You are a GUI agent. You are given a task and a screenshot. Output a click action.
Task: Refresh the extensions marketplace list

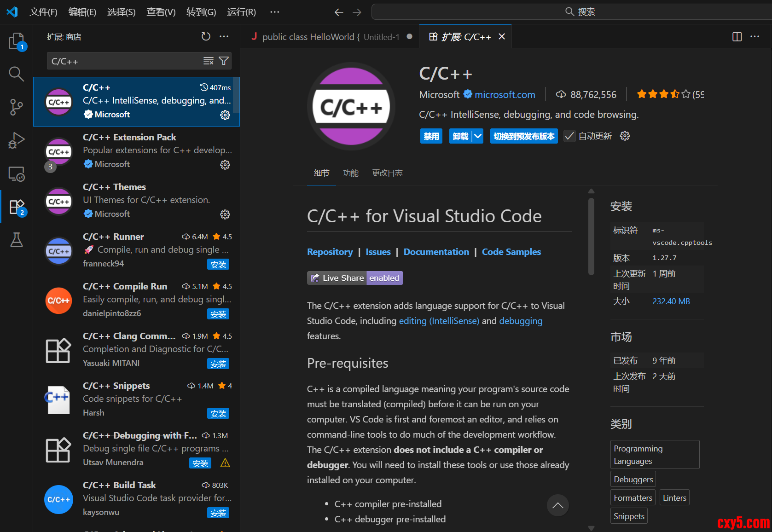click(x=206, y=36)
